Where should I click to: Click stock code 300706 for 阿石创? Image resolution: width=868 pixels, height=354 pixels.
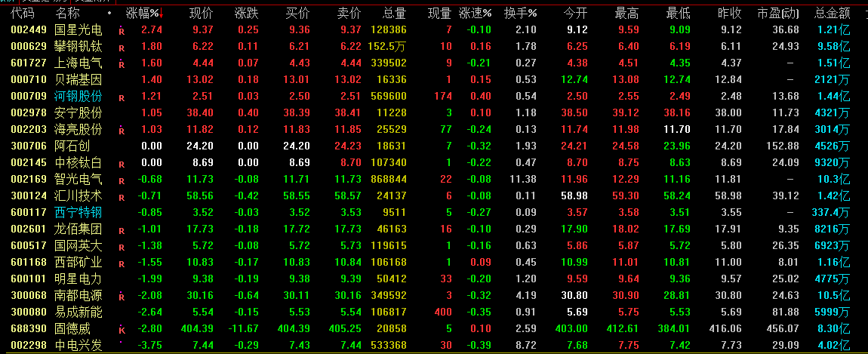[23, 146]
